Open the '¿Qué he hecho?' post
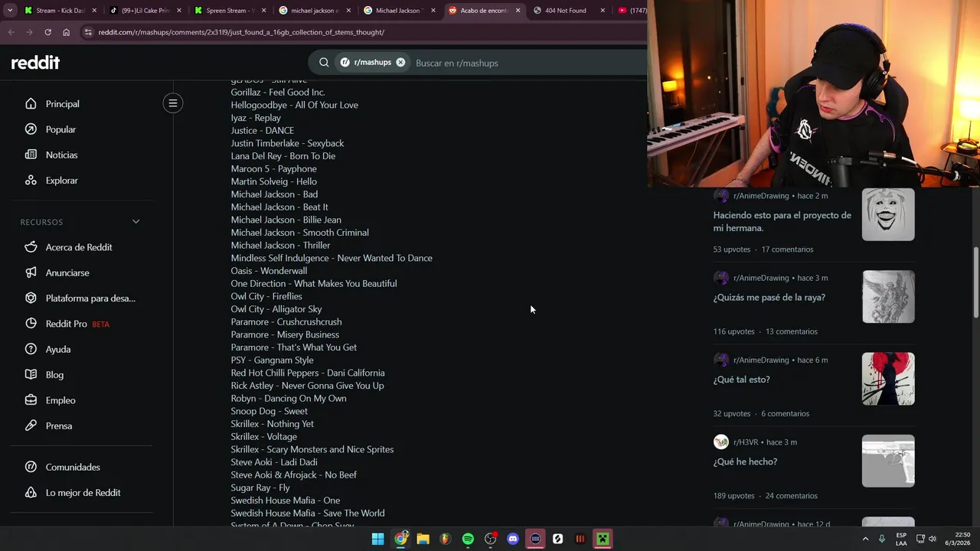Image resolution: width=980 pixels, height=551 pixels. tap(745, 461)
